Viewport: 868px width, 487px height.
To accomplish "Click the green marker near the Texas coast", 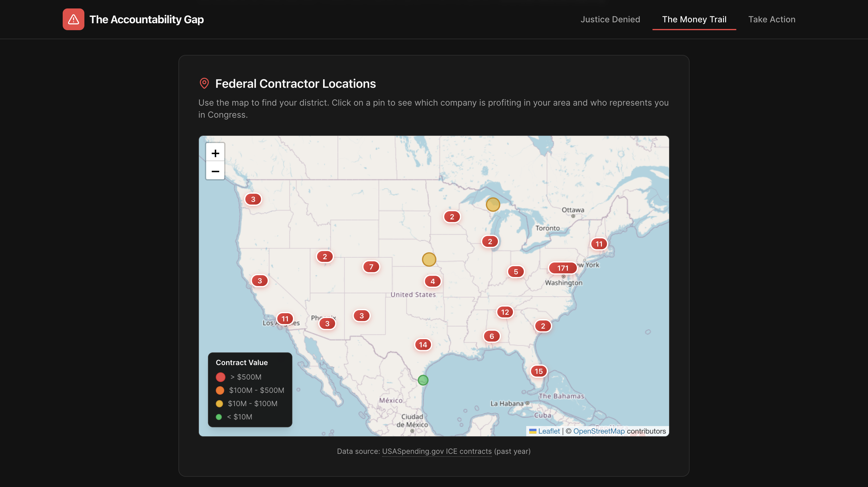I will pos(423,380).
